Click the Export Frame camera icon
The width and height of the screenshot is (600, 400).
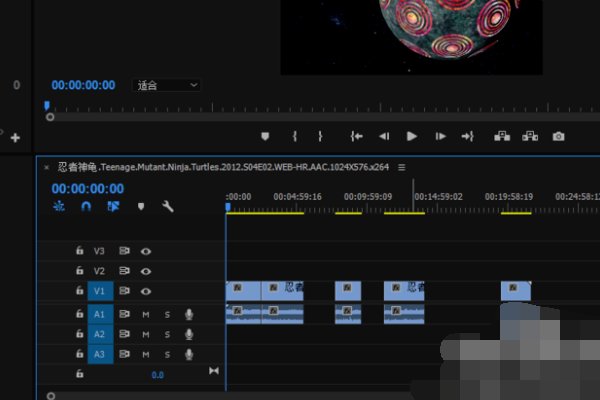point(558,136)
